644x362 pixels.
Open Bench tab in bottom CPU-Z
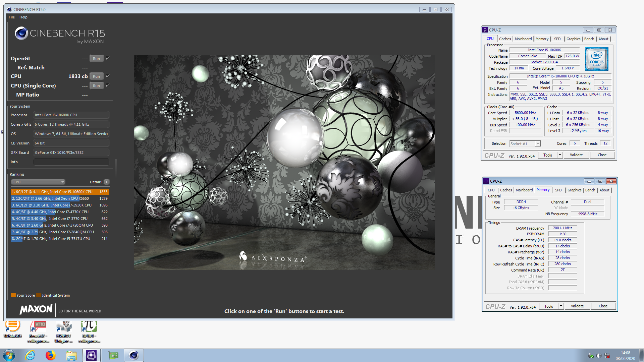point(590,190)
